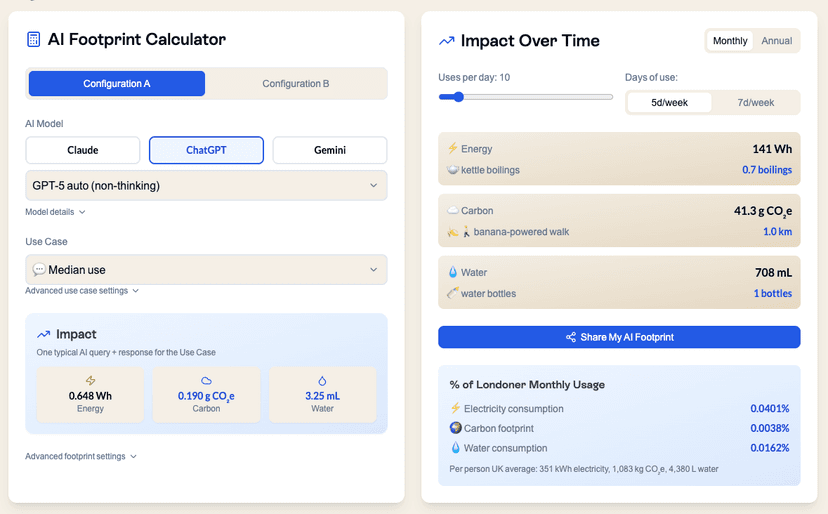
Task: Expand Advanced footprint settings
Action: point(81,457)
